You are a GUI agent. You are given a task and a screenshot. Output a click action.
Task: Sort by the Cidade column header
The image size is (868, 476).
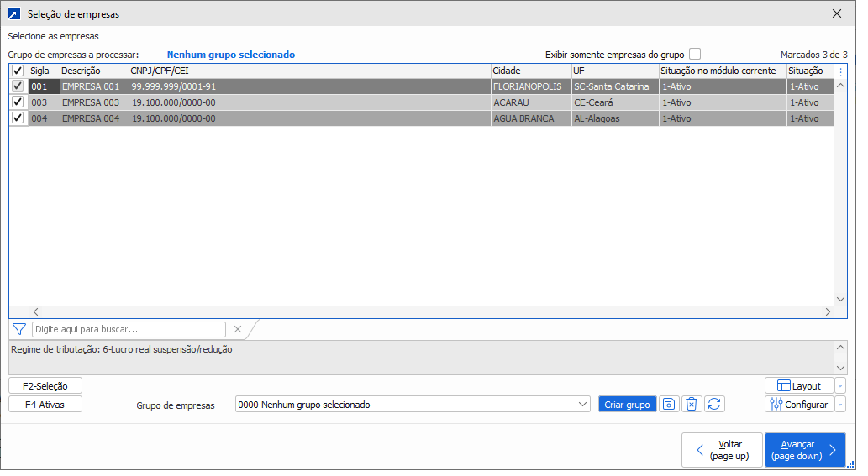(529, 71)
